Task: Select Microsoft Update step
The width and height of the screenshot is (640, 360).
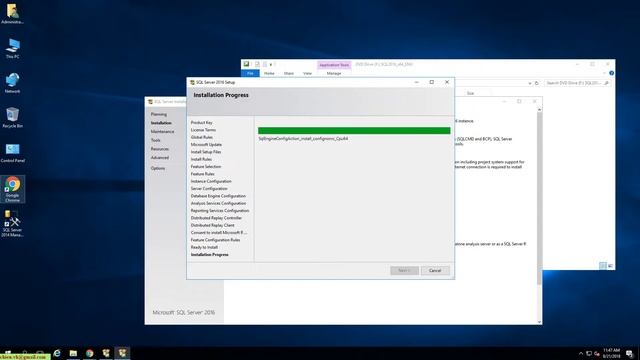Action: tap(206, 144)
